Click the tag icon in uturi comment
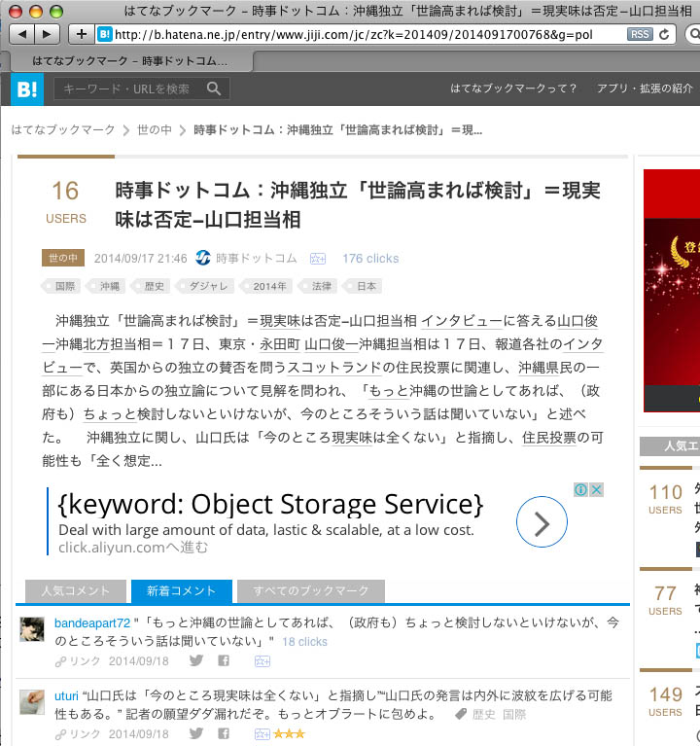This screenshot has height=746, width=700. coord(460,714)
